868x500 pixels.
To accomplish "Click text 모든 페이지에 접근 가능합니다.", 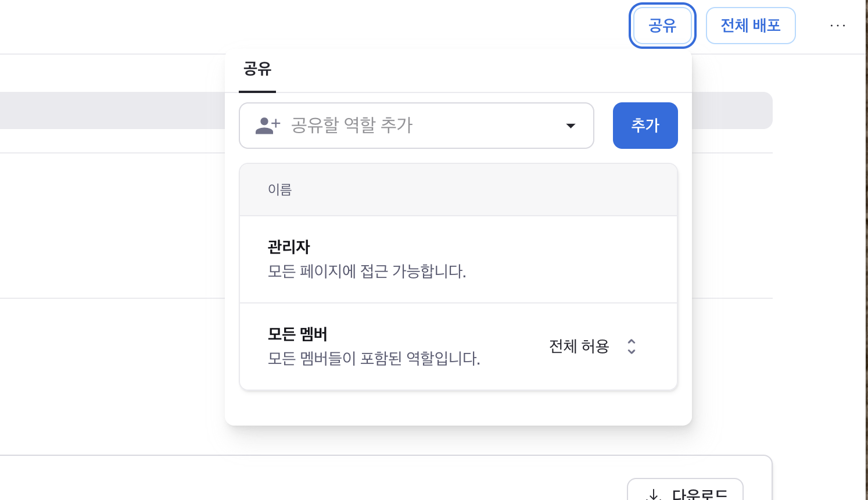I will (x=367, y=272).
